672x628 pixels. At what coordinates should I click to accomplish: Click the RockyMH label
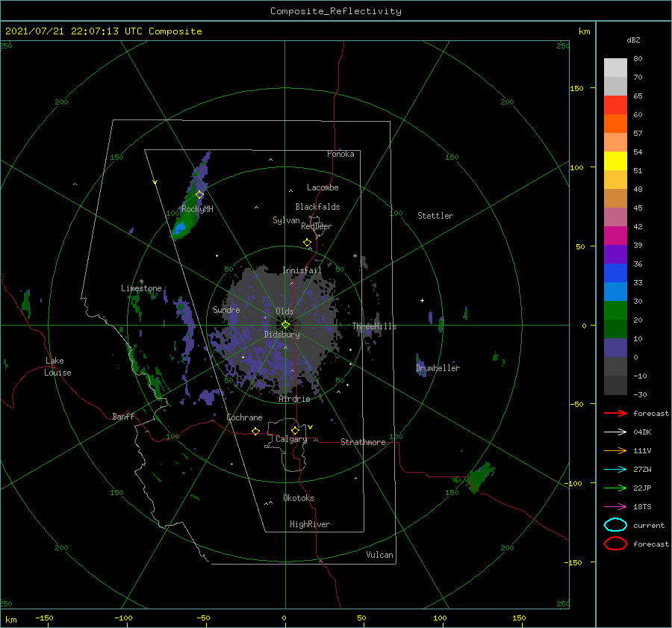[197, 209]
